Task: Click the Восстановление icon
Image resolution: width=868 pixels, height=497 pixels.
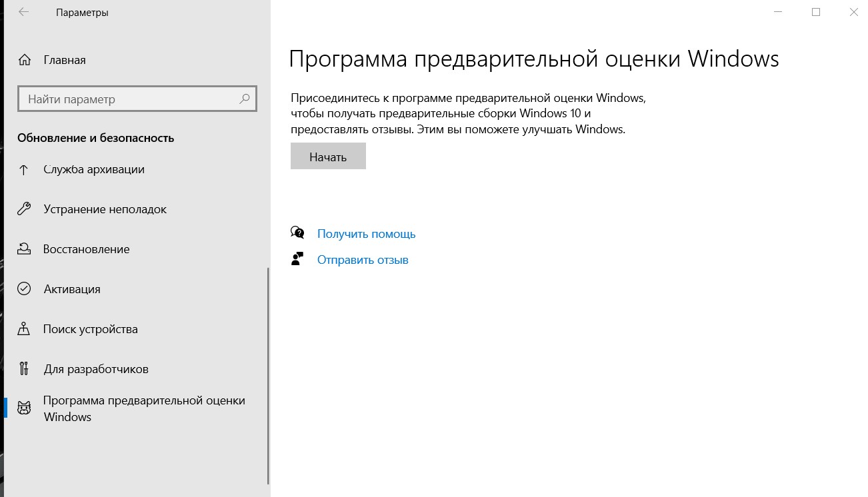Action: 24,249
